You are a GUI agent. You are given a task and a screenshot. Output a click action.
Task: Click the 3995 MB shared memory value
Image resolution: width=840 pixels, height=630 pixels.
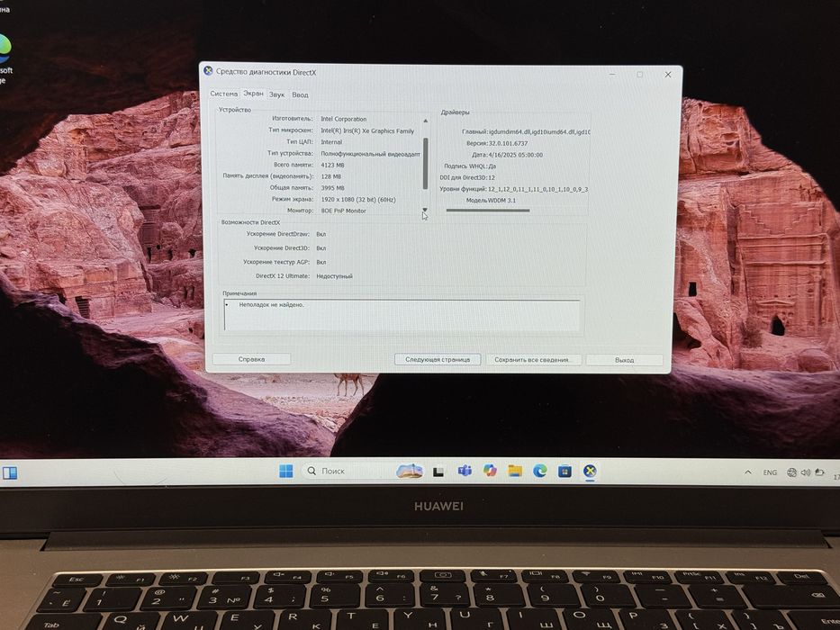tap(332, 188)
